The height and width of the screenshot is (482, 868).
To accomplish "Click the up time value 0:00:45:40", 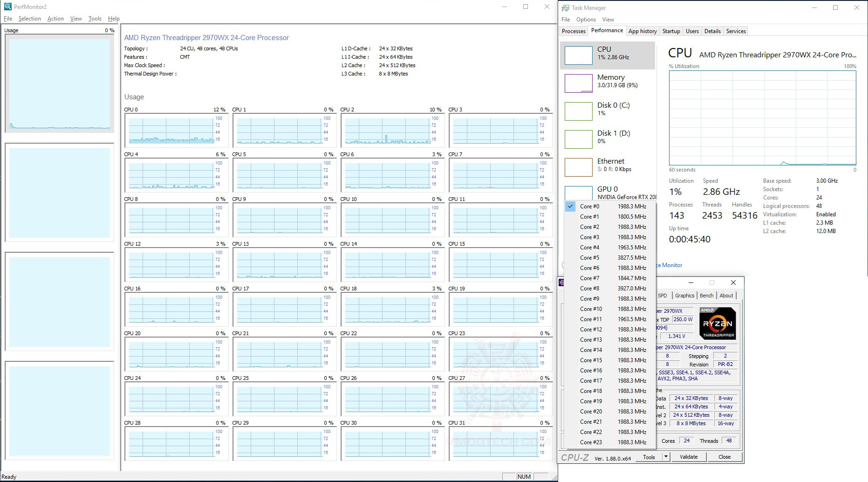I will (x=690, y=240).
